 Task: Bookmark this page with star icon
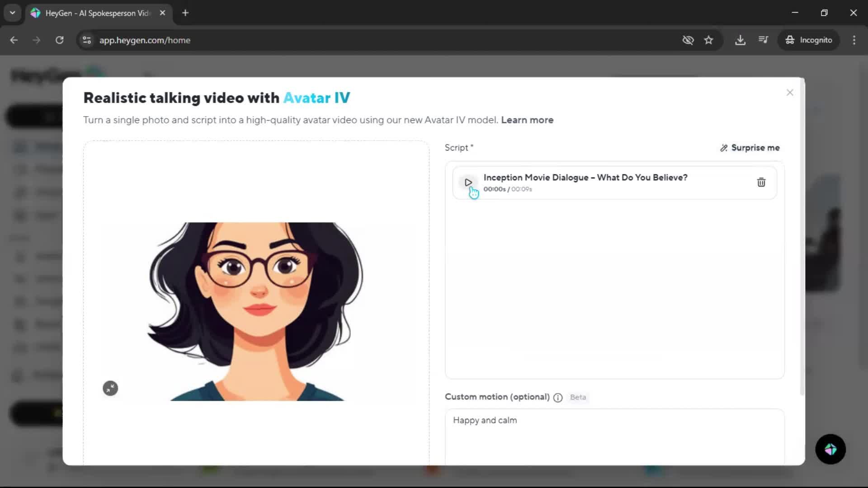pyautogui.click(x=708, y=40)
